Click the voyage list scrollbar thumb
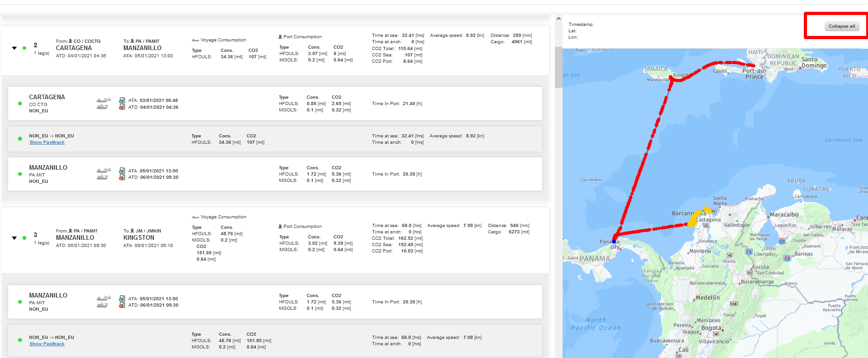The height and width of the screenshot is (358, 868). coord(558,67)
